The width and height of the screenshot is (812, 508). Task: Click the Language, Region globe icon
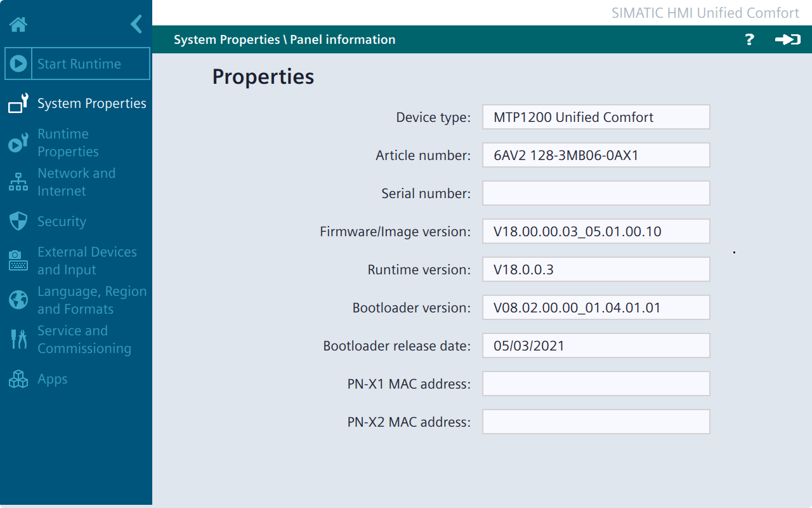coord(18,300)
